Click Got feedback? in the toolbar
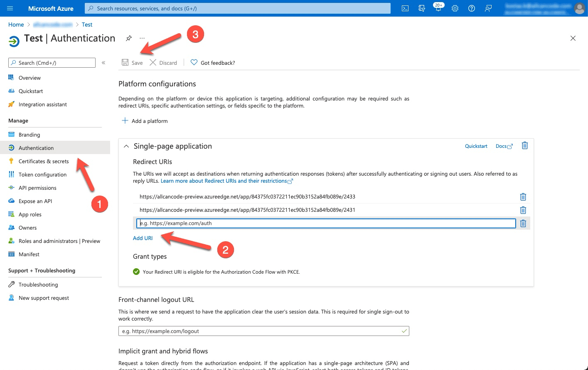Screen dimensions: 588x370 [213, 63]
